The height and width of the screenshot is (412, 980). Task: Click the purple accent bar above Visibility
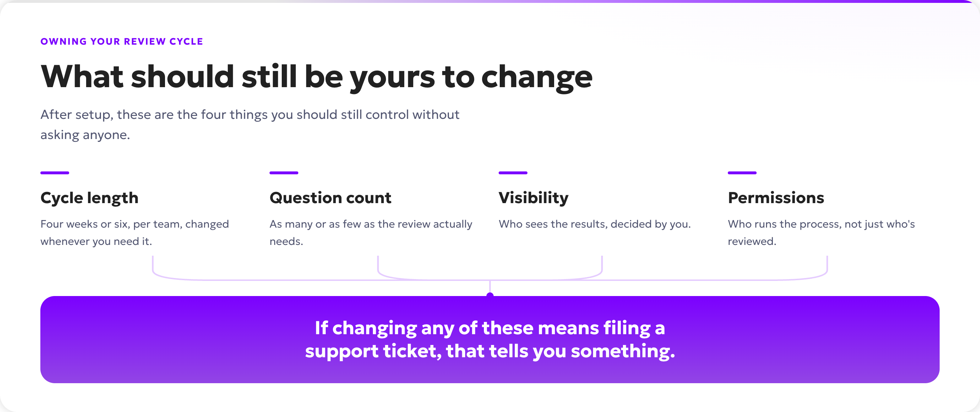click(x=513, y=173)
